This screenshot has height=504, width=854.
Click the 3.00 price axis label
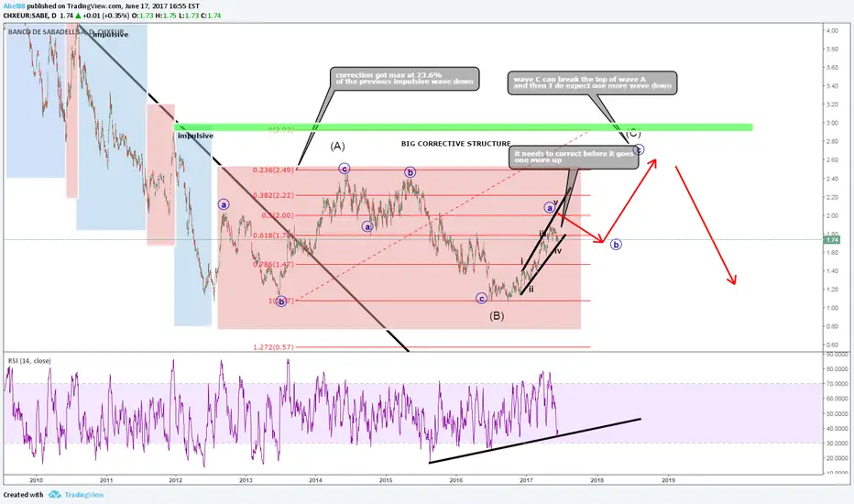[x=832, y=123]
